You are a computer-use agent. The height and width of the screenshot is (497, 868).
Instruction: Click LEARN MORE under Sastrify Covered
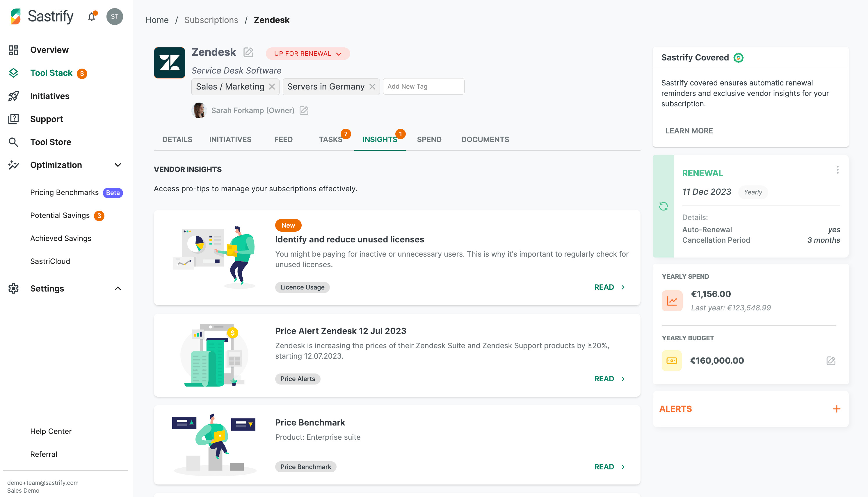point(689,131)
